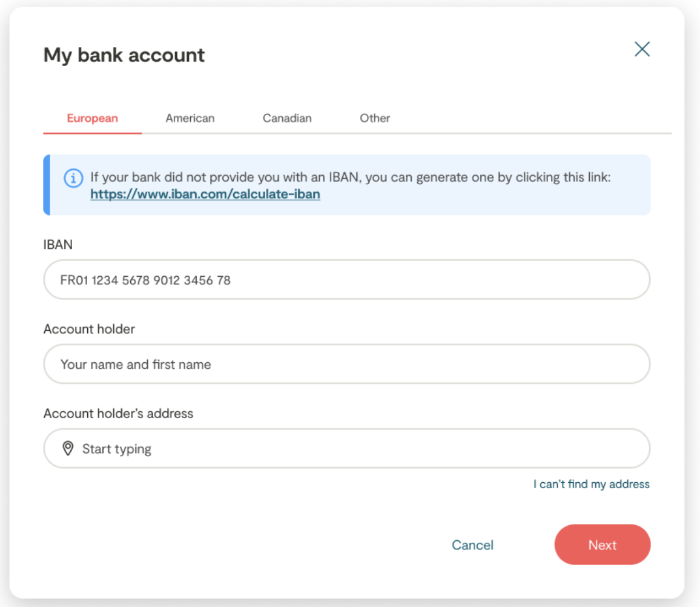Screen dimensions: 700x607
Task: Select the Other tab
Action: [x=375, y=118]
